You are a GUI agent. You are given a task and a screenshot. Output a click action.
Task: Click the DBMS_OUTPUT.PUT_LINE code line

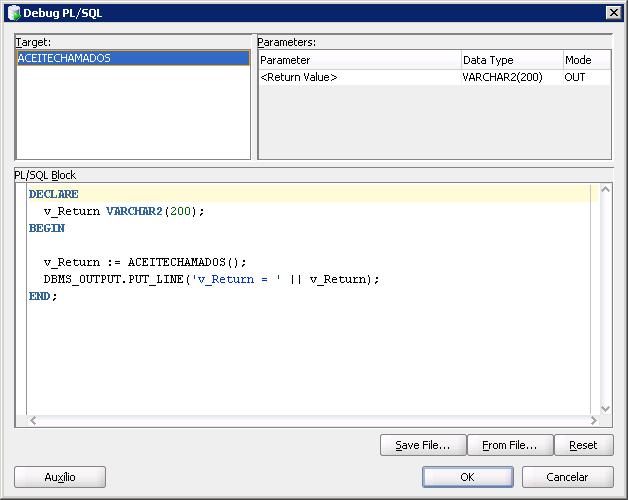pyautogui.click(x=211, y=279)
